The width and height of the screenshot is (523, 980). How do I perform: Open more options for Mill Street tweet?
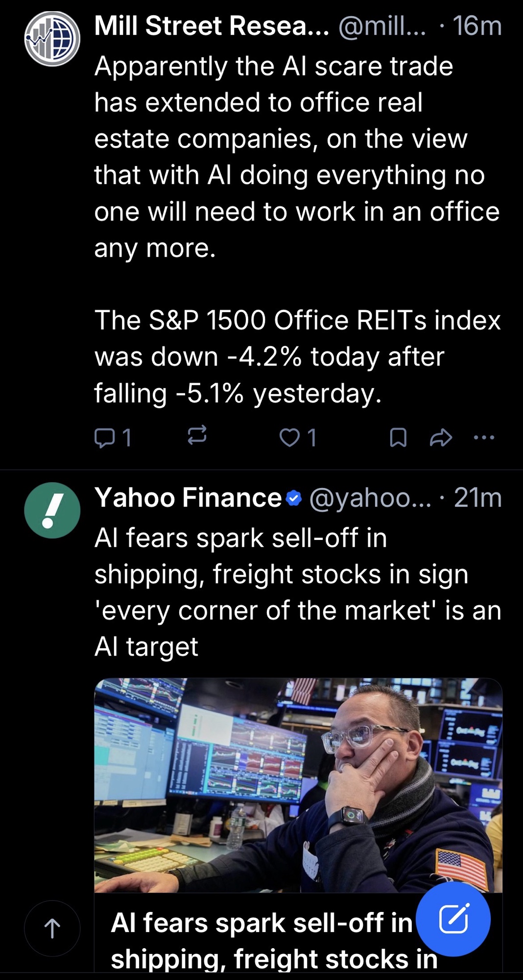484,437
